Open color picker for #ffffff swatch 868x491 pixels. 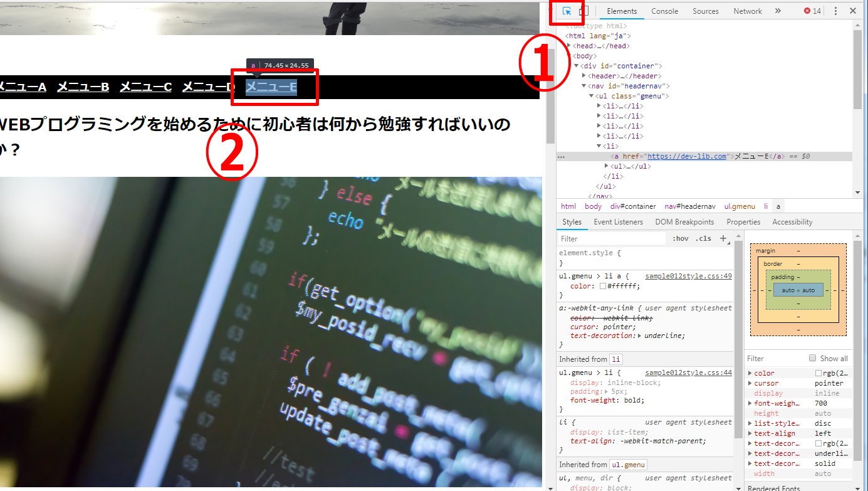click(x=603, y=286)
